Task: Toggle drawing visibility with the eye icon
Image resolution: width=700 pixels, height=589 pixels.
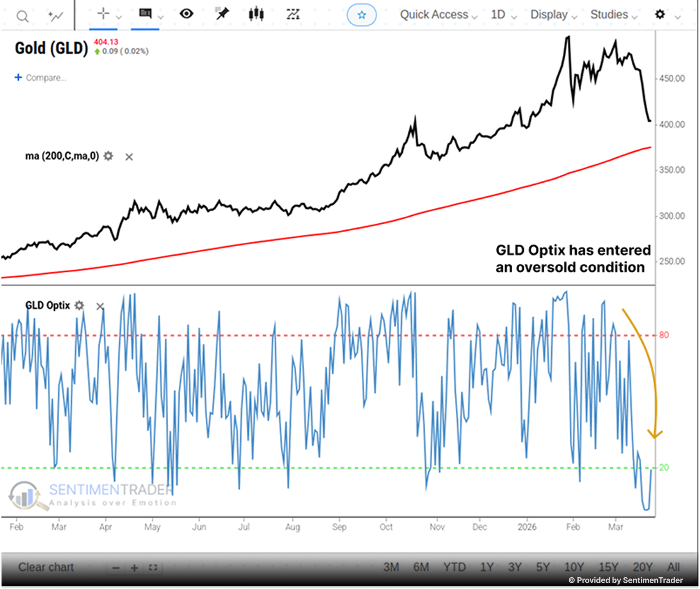Action: click(187, 14)
